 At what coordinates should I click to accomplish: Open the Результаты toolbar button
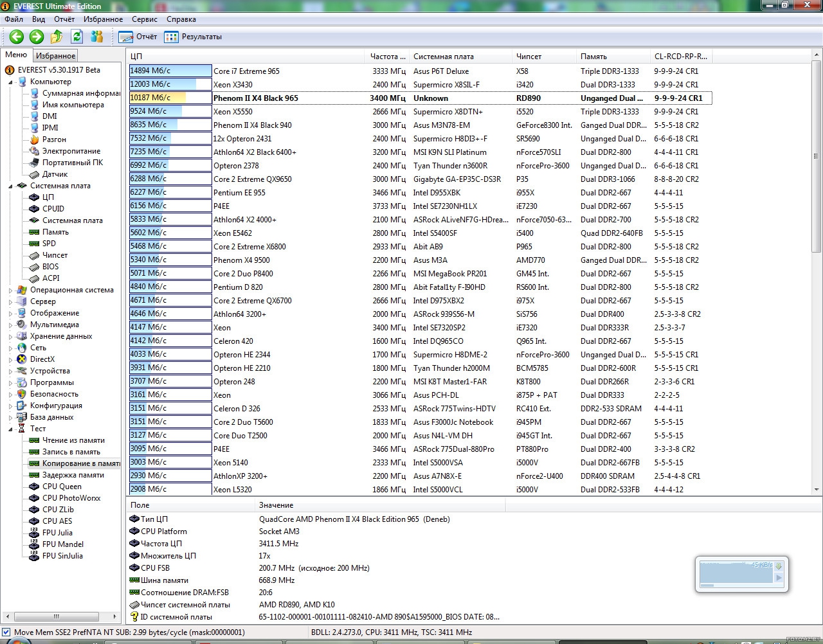tap(193, 37)
